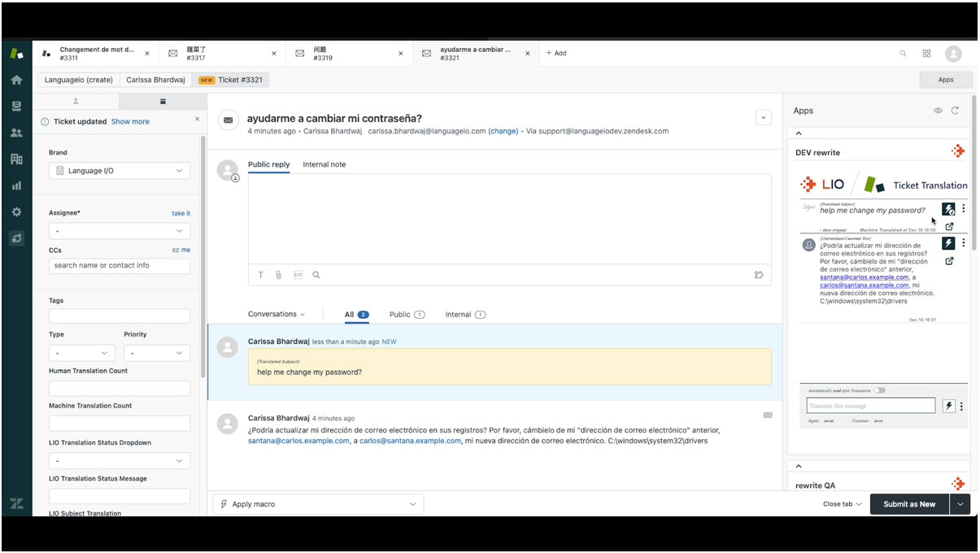Expand the Conversations filter dropdown
This screenshot has height=553, width=980.
click(277, 314)
